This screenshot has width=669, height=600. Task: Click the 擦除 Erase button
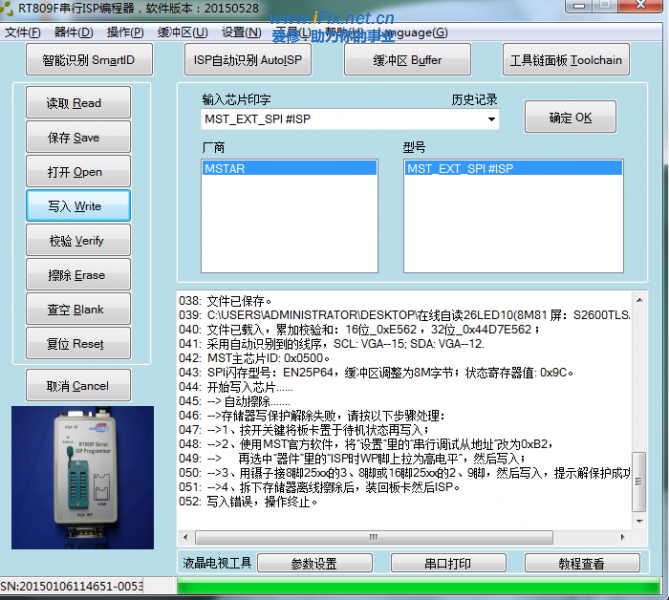coord(79,274)
